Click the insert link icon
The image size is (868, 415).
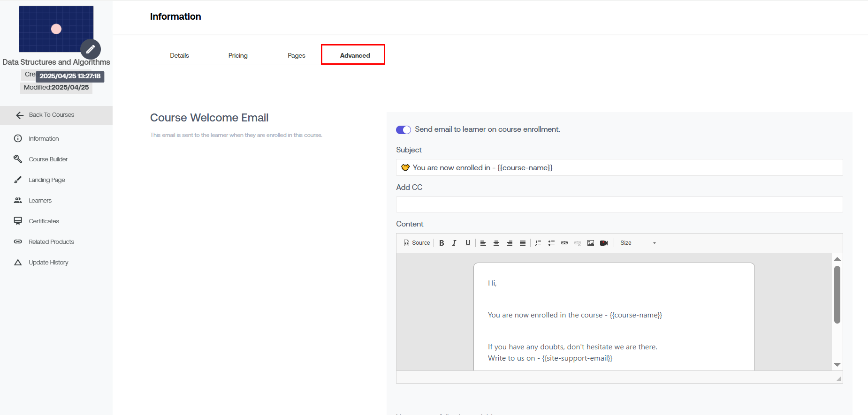point(564,243)
